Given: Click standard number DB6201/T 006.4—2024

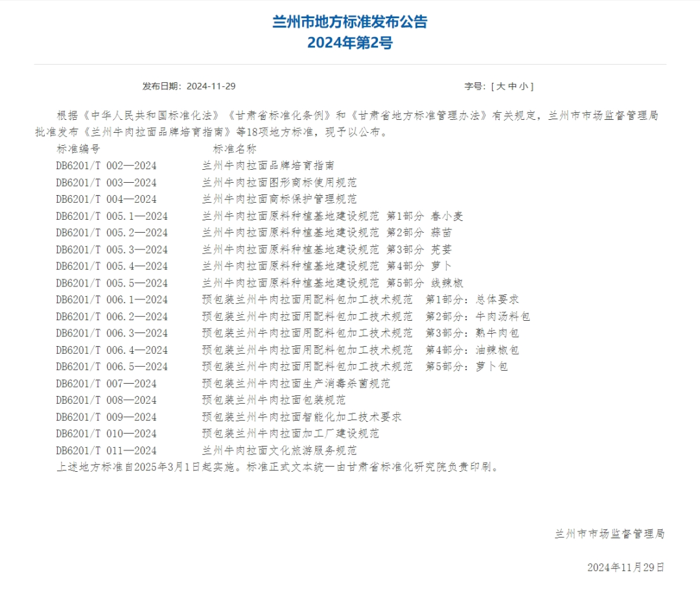Looking at the screenshot, I should click(x=111, y=350).
